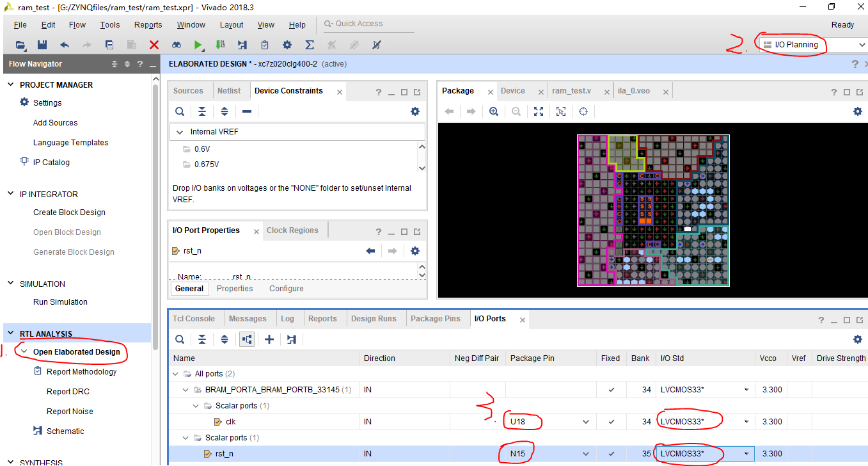Start the flow with the green play icon
The width and height of the screenshot is (868, 466).
click(x=198, y=45)
